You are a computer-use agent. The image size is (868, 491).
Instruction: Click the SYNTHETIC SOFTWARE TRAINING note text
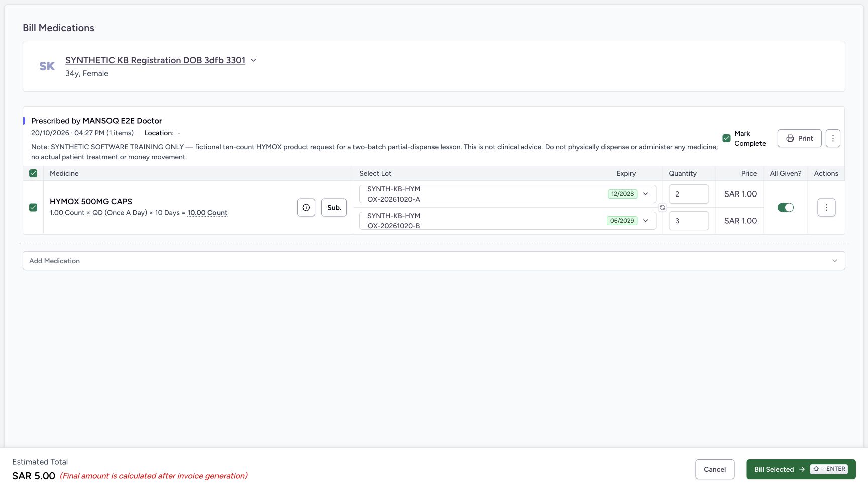click(x=374, y=152)
